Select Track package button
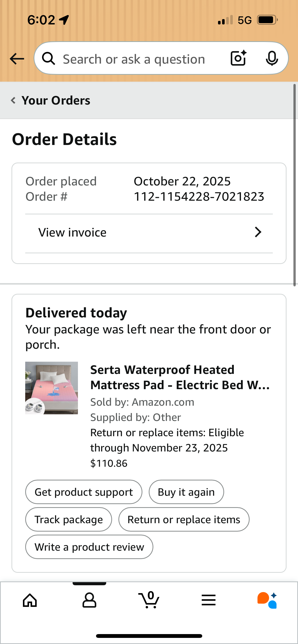 [x=69, y=519]
